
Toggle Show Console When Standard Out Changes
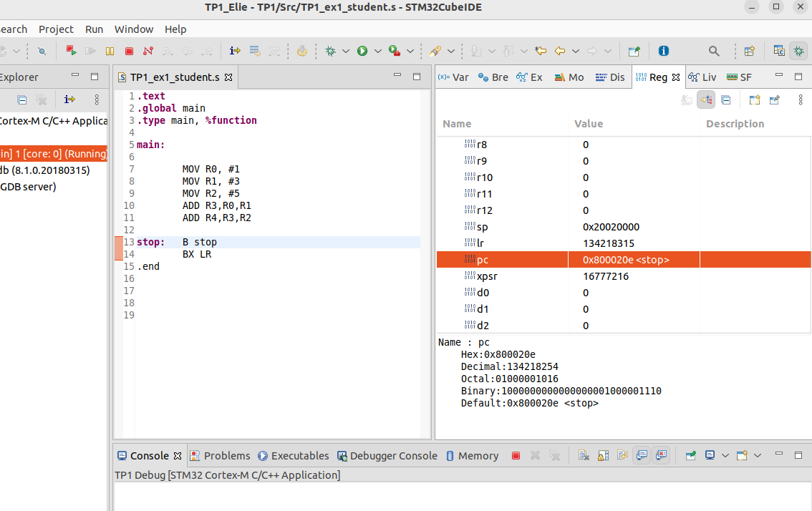pos(642,456)
